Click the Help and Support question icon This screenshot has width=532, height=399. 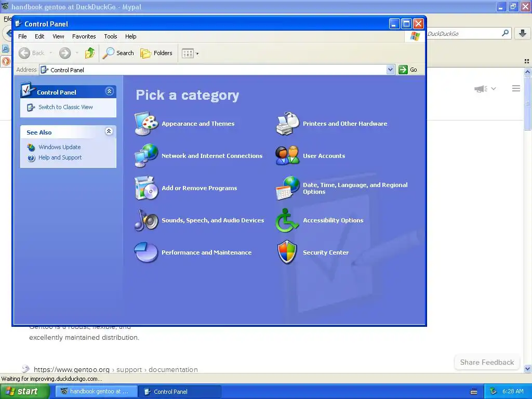click(31, 158)
